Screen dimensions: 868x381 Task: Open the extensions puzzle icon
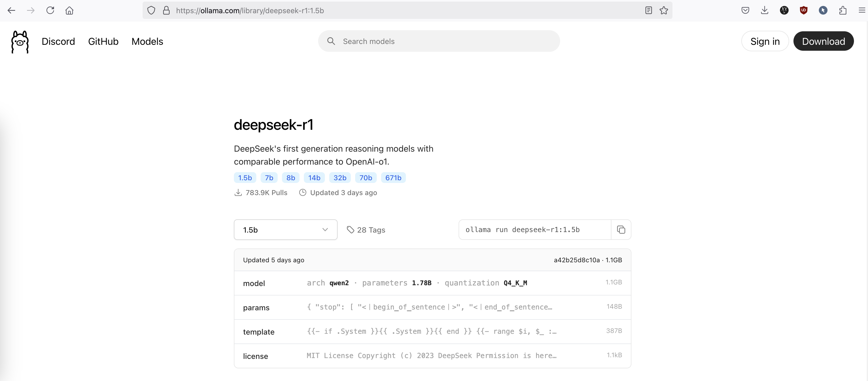(x=842, y=11)
